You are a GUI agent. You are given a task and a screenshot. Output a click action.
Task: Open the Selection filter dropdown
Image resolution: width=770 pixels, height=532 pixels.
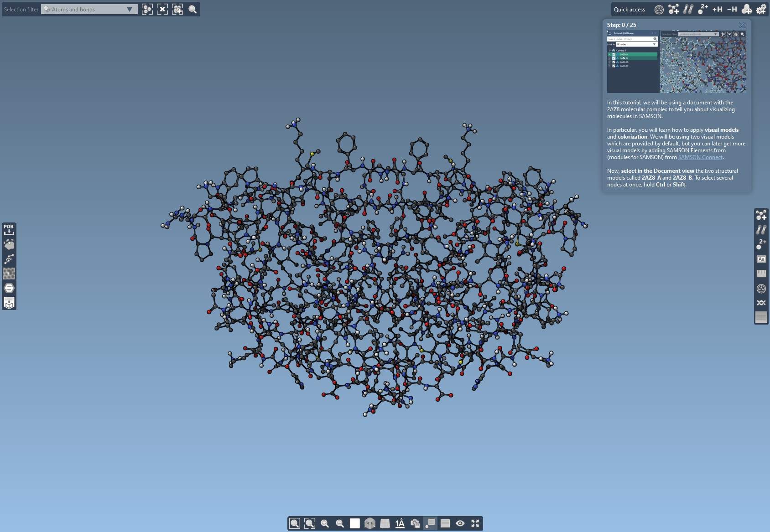[89, 9]
